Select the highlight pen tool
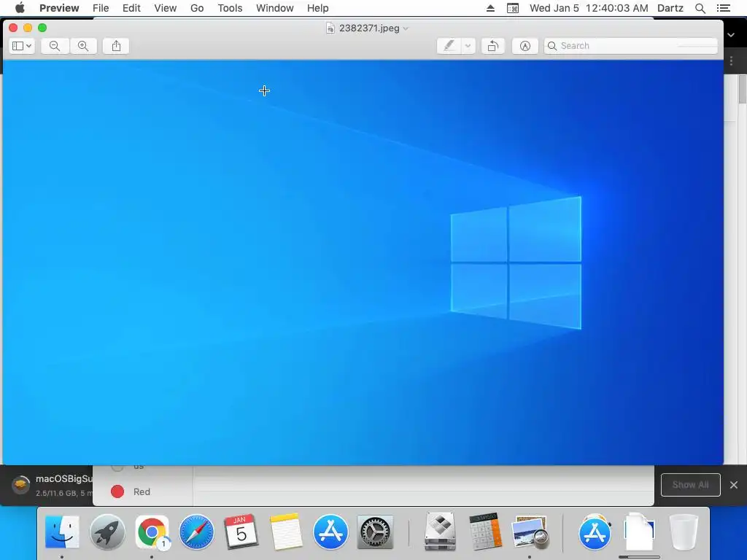747x560 pixels. pos(449,46)
